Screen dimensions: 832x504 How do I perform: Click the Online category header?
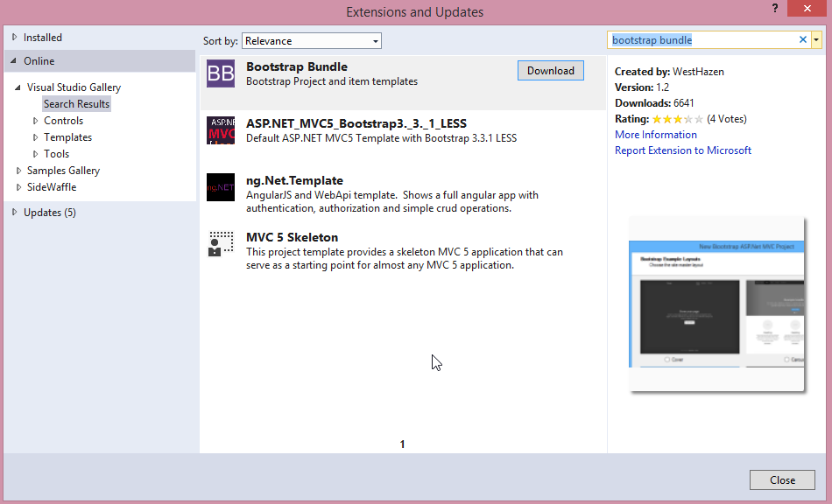(100, 61)
